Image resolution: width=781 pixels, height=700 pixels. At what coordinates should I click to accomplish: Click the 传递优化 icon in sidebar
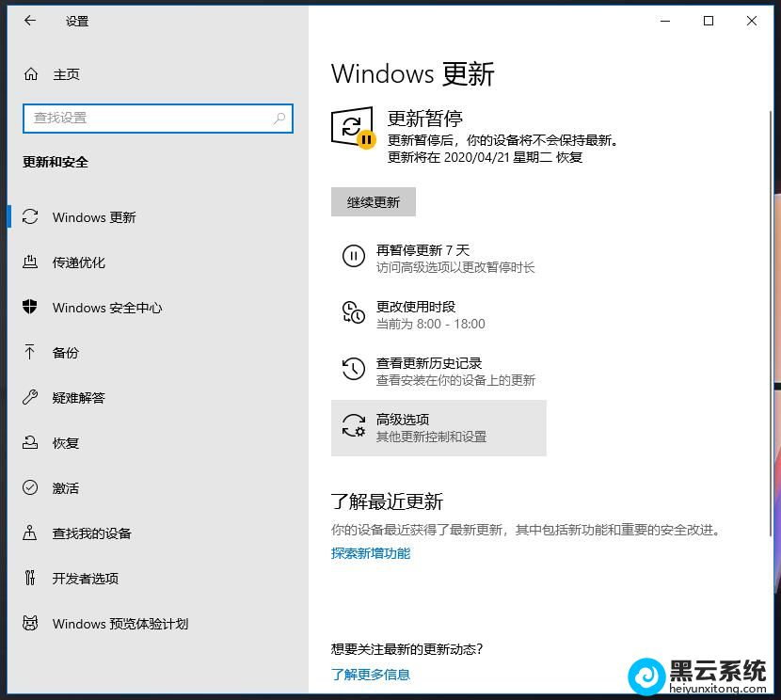tap(29, 262)
